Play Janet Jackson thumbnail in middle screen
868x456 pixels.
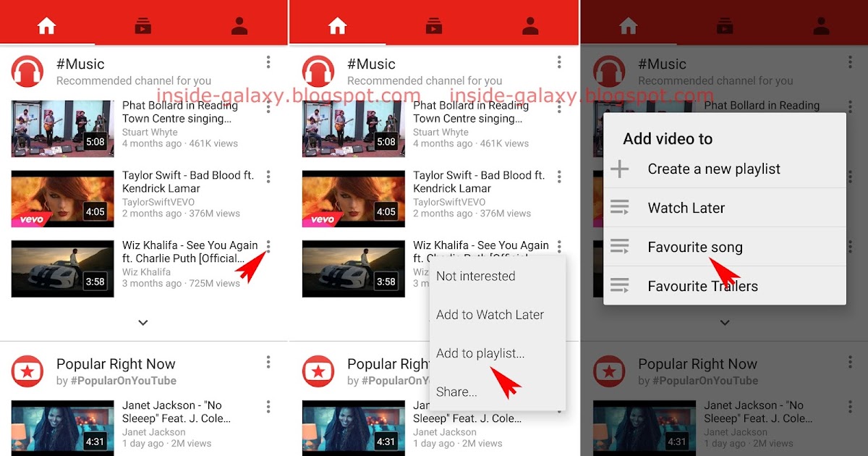pyautogui.click(x=354, y=428)
